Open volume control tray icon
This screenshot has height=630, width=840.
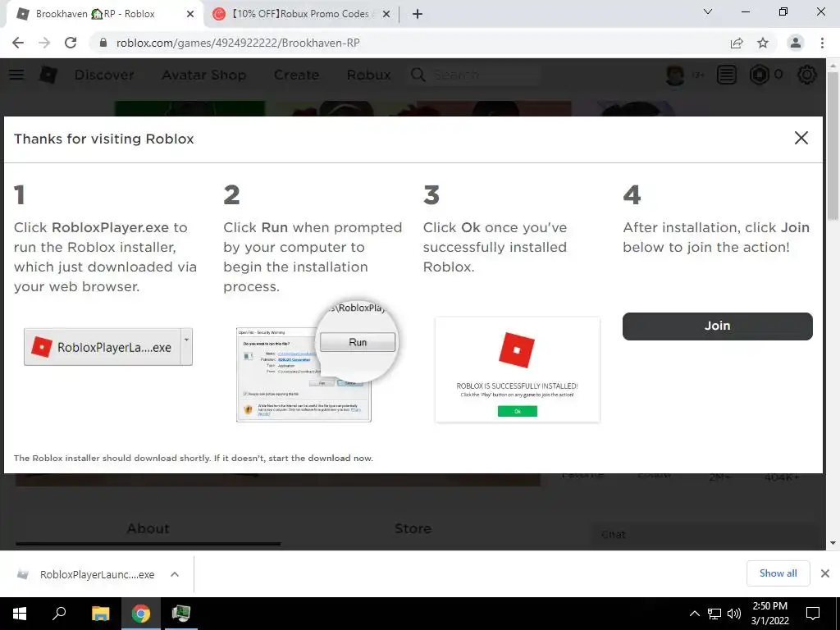click(734, 614)
